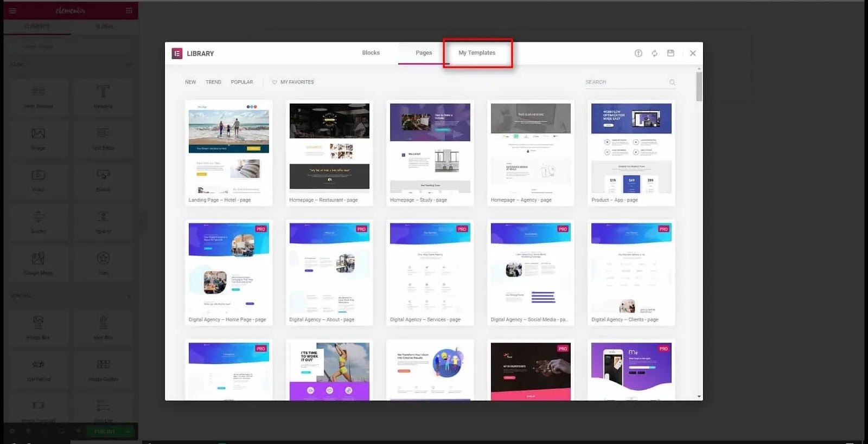Filter templates by Trend
Viewport: 868px width, 444px height.
pyautogui.click(x=213, y=82)
